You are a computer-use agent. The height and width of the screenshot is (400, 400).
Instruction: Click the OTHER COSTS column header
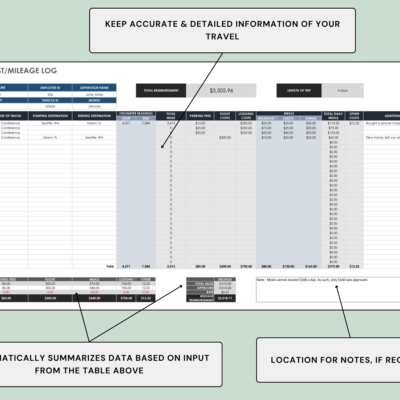click(x=354, y=116)
